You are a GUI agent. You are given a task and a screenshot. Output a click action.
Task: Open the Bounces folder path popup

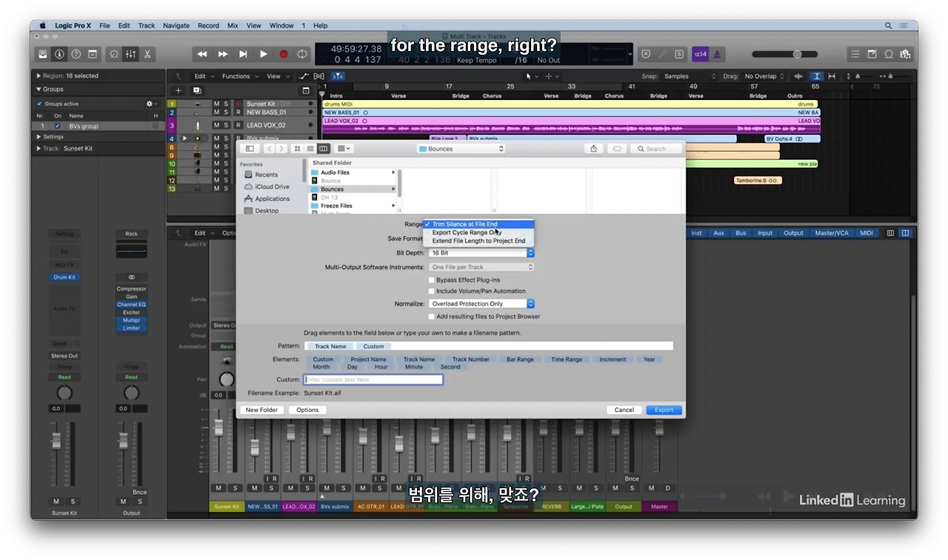(x=461, y=149)
